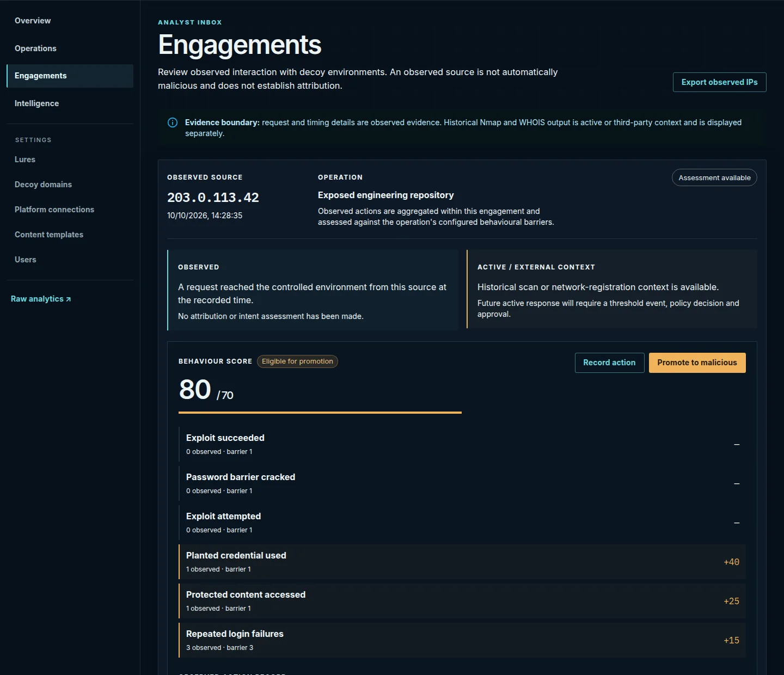This screenshot has height=675, width=784.
Task: Open the Operations section
Action: 70,48
